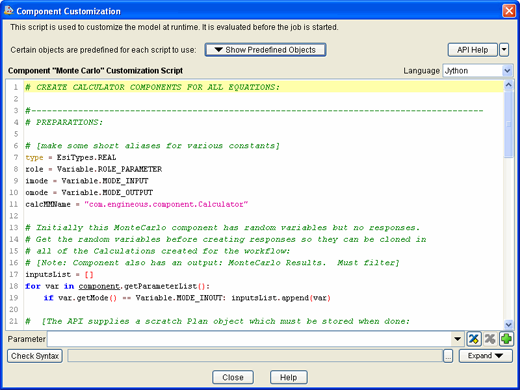Click the 'Get the random variables' comment line
This screenshot has width=520, height=390.
coord(226,239)
